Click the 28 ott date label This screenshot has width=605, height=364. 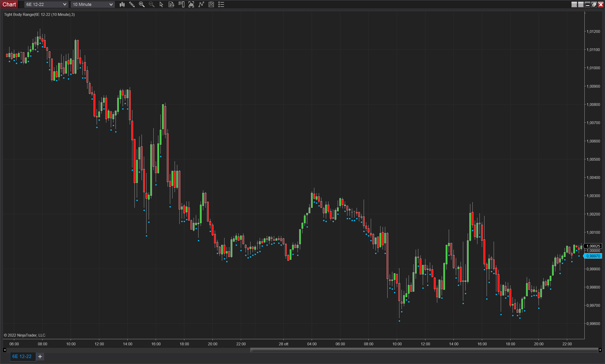point(284,344)
